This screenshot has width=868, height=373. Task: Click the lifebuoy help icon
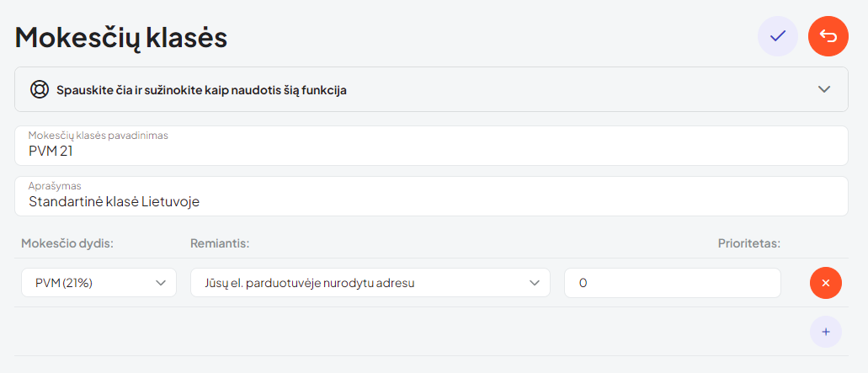tap(39, 89)
